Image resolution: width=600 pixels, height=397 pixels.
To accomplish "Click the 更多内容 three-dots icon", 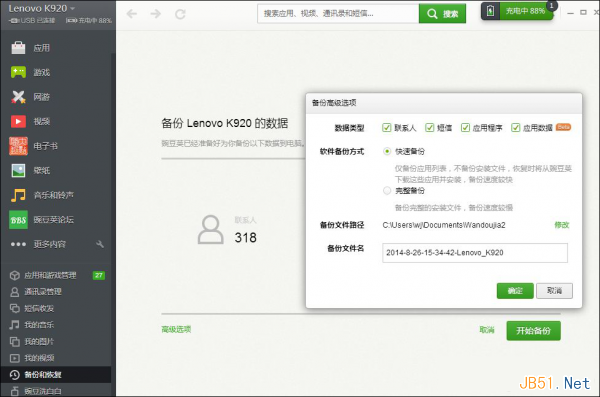I will [18, 244].
